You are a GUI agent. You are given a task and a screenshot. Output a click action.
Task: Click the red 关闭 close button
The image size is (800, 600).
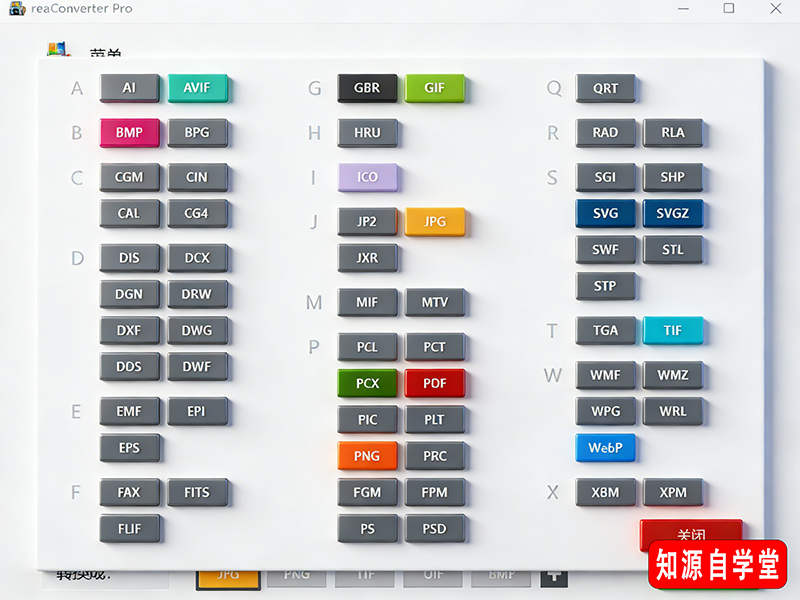691,535
